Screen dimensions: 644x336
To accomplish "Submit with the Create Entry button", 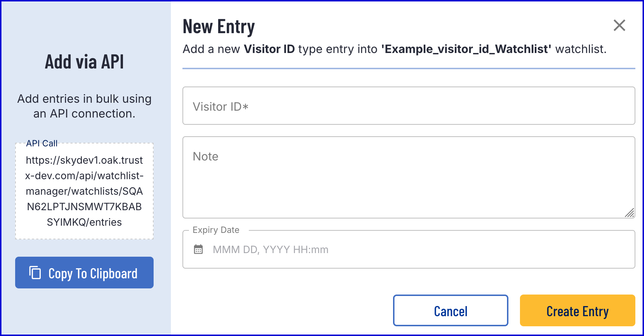I will (x=577, y=311).
